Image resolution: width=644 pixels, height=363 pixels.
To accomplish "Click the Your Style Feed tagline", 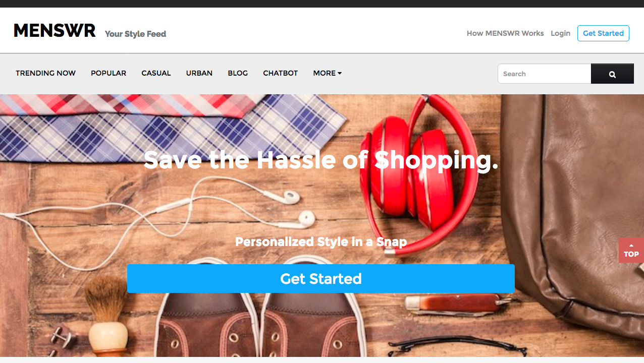I will tap(135, 34).
